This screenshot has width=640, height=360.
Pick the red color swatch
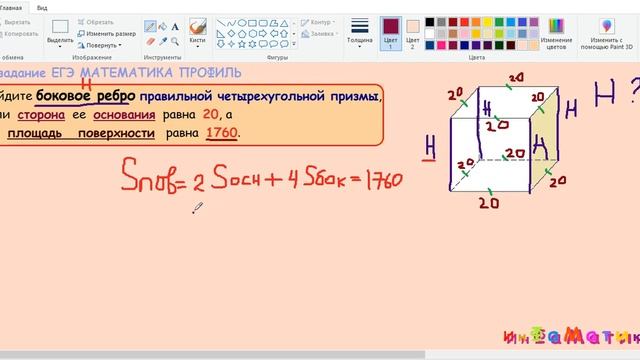464,22
